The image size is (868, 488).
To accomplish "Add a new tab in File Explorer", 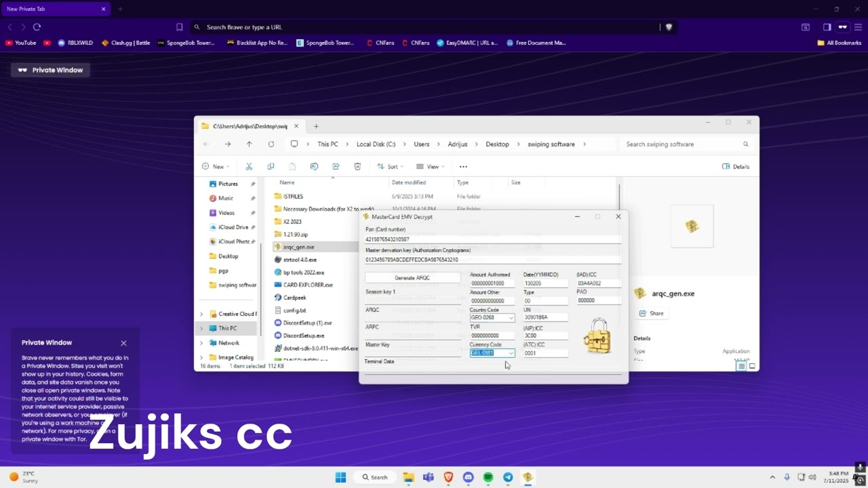I will coord(316,126).
